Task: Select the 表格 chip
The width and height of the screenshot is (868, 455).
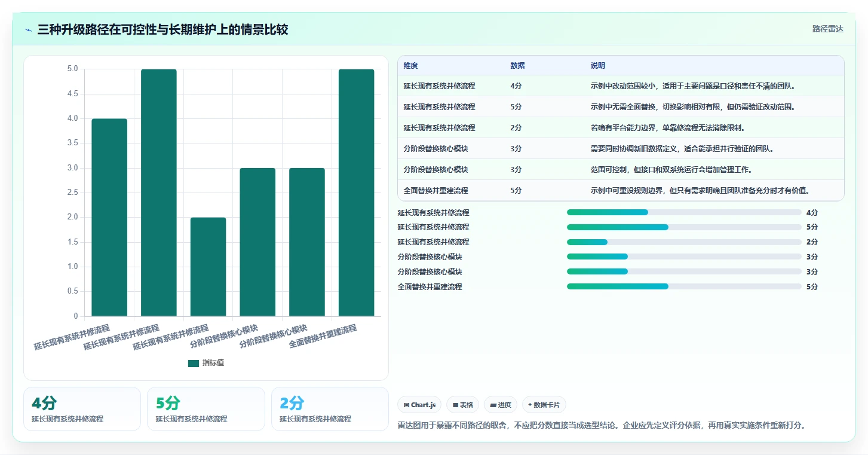Action: [x=462, y=405]
